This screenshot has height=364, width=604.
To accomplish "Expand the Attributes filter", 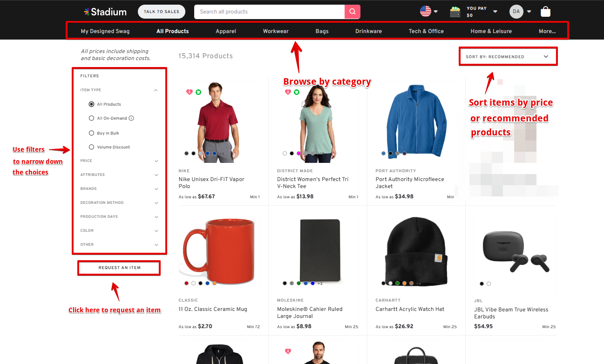I will [x=119, y=175].
